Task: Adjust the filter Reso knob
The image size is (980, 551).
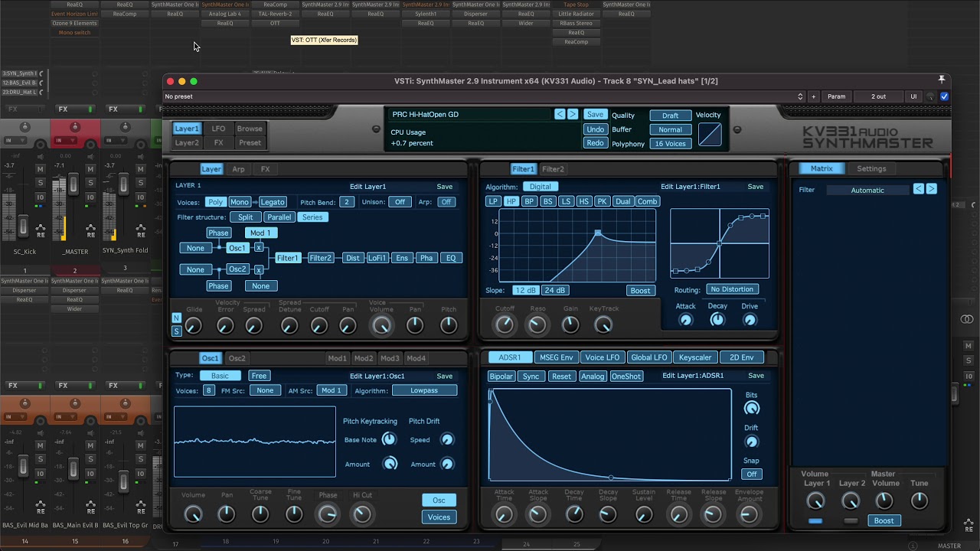Action: (x=537, y=325)
